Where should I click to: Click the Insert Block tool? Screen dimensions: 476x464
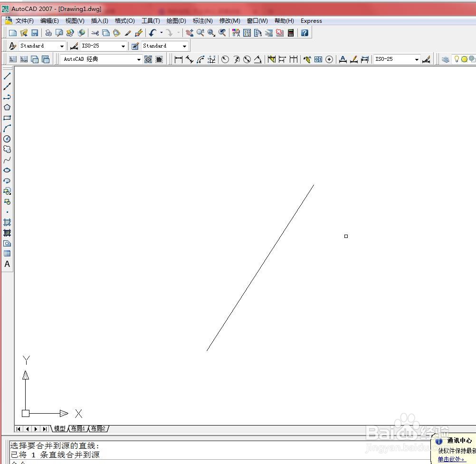click(7, 191)
